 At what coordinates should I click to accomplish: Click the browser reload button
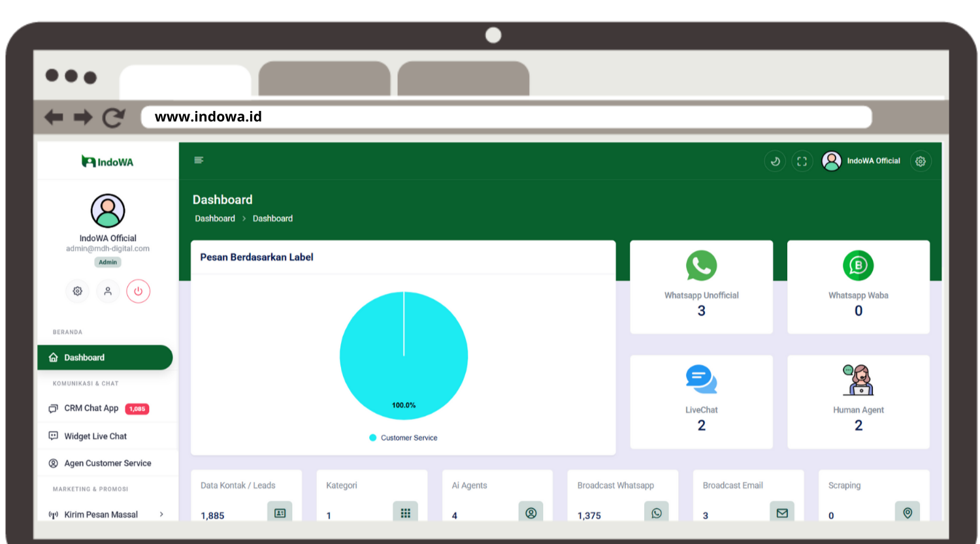click(x=114, y=118)
